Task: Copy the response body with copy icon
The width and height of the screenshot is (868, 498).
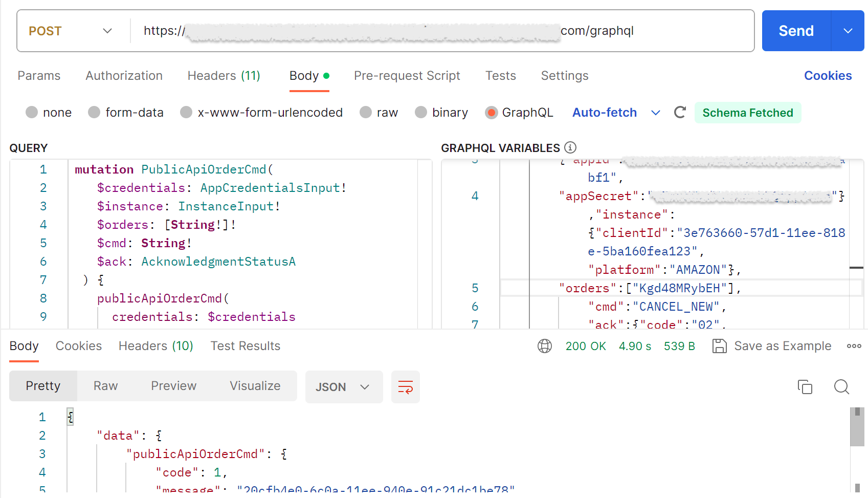Action: pos(805,387)
